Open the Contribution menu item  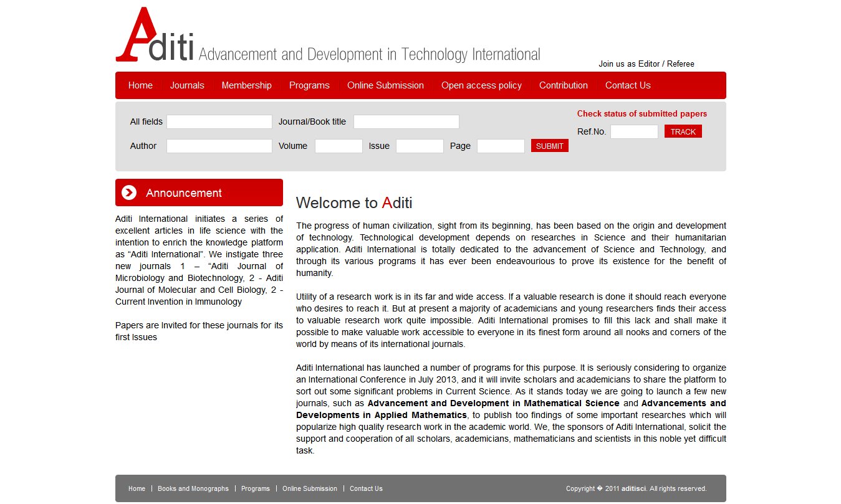coord(564,85)
